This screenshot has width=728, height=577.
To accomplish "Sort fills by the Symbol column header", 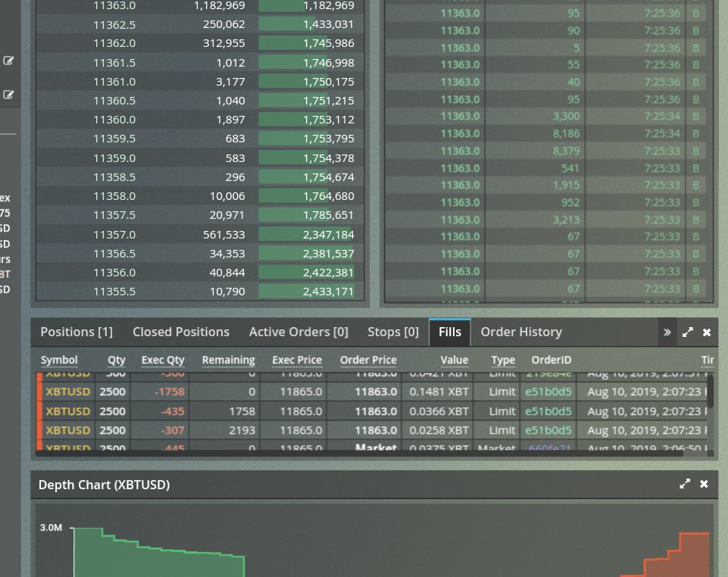I will [59, 360].
